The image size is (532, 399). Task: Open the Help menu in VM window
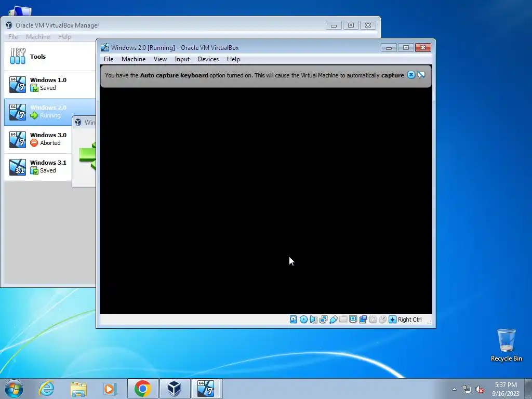[x=233, y=59]
